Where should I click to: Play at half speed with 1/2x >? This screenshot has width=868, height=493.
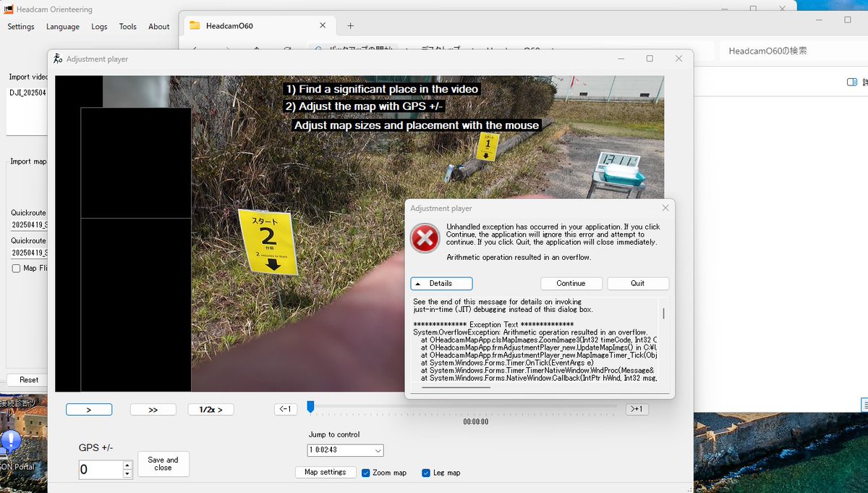click(x=211, y=410)
